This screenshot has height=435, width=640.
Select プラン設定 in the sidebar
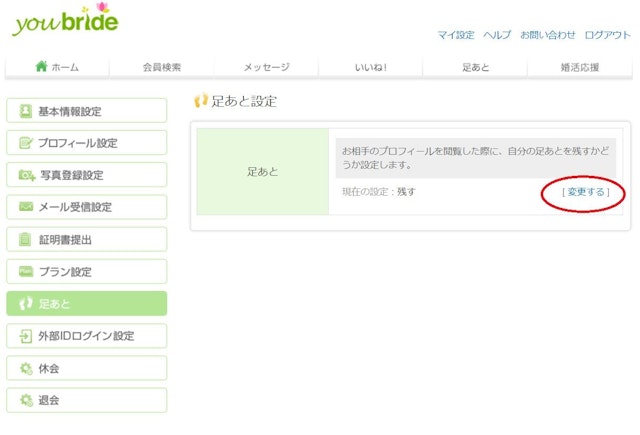(x=86, y=271)
